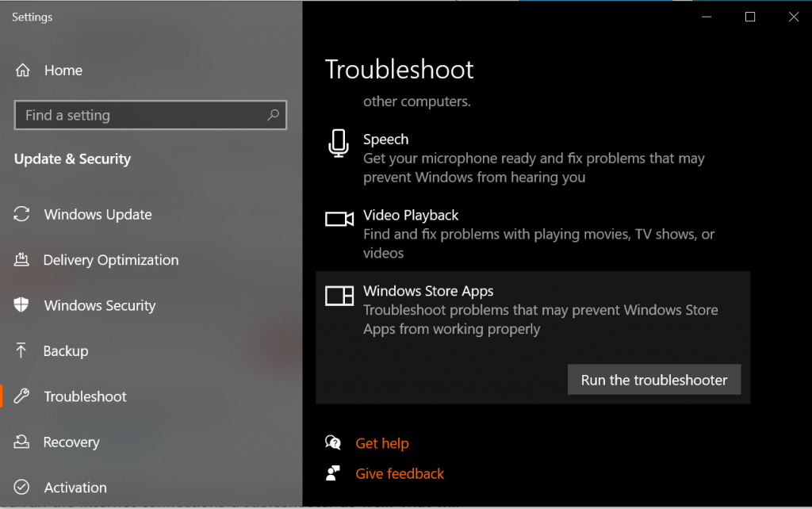Viewport: 812px width, 509px height.
Task: Click the Update & Security heading
Action: click(x=72, y=159)
